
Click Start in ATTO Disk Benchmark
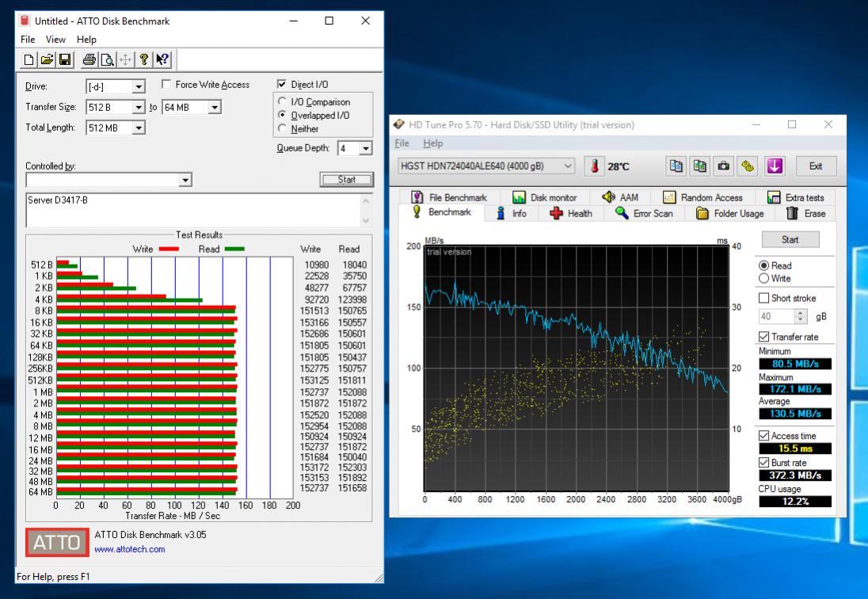(x=347, y=179)
